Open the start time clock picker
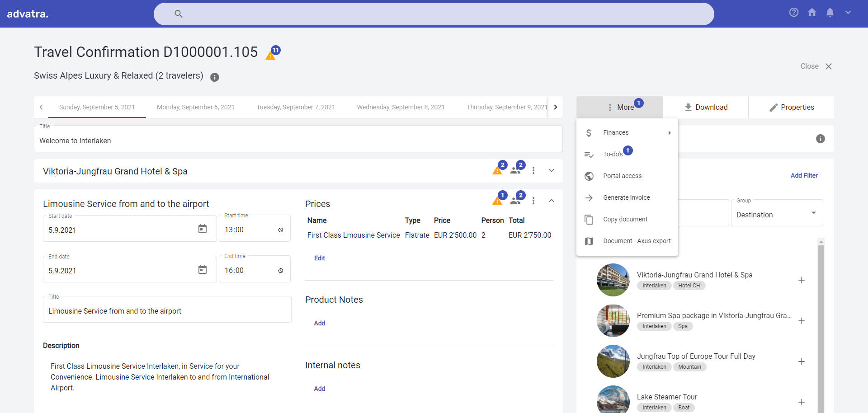 point(281,230)
